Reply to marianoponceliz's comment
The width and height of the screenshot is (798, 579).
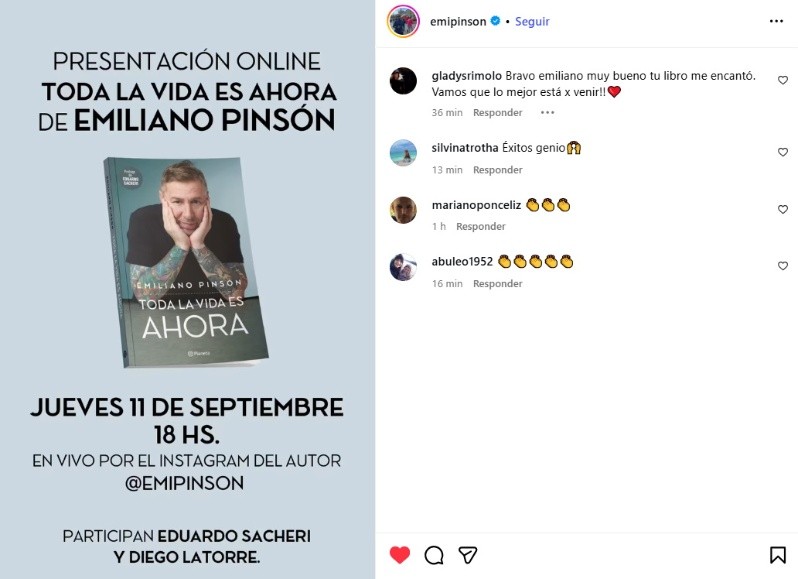(480, 226)
